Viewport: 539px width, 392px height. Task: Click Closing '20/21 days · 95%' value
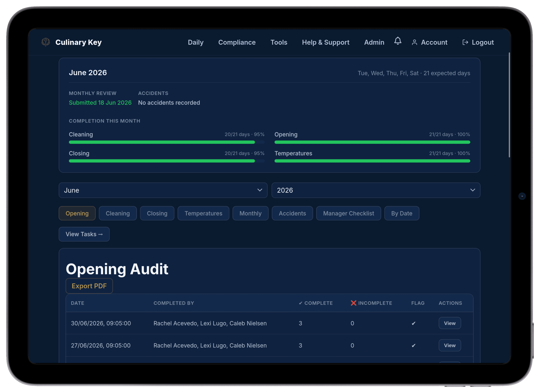245,153
